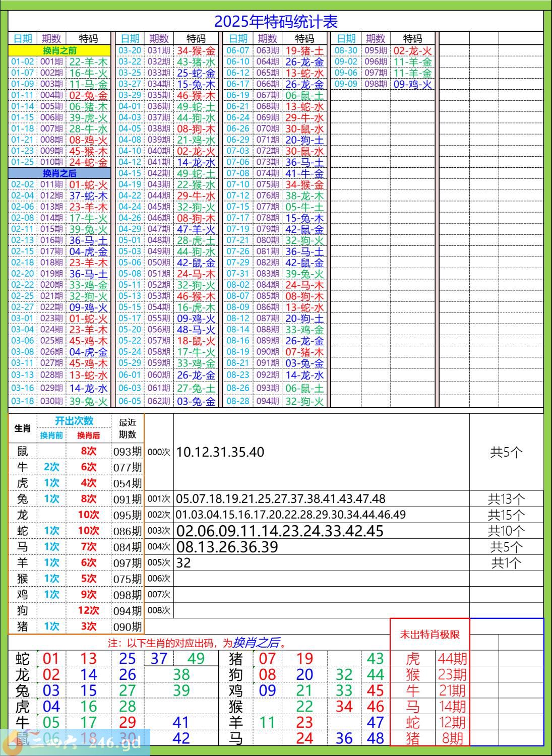This screenshot has width=552, height=756.
Task: Click the cell "48-马-火" in row 056期
Action: (196, 329)
